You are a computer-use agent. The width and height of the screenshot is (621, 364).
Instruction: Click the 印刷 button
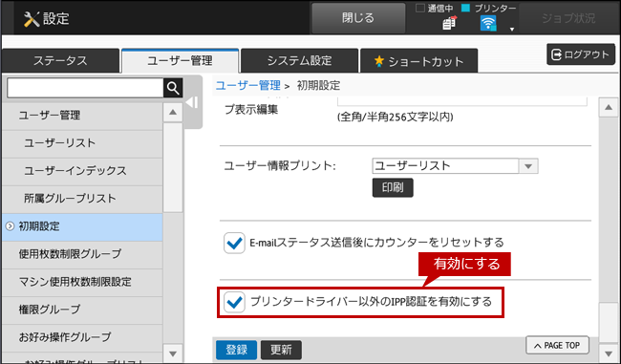tap(393, 187)
